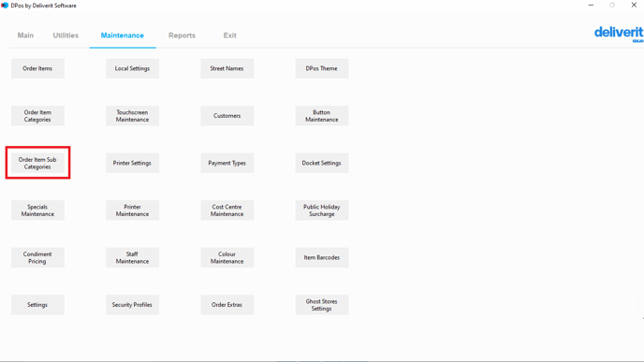
Task: Open the Reports tab
Action: click(x=182, y=36)
